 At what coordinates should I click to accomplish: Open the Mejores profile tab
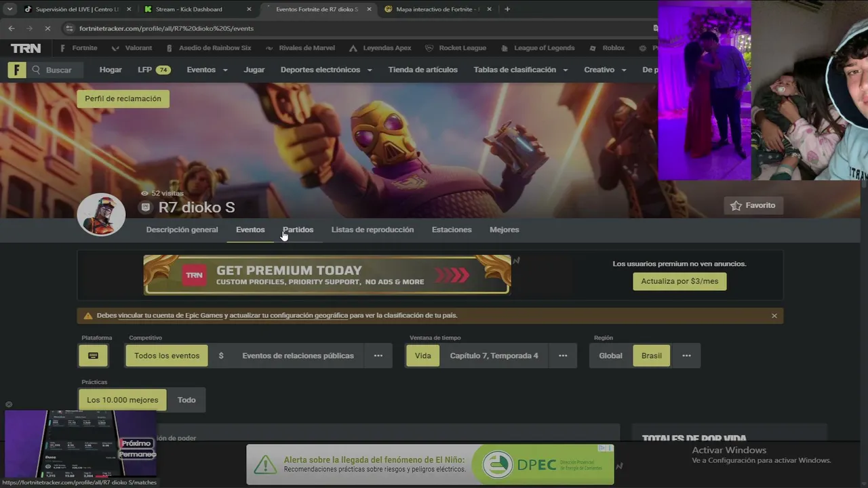504,230
